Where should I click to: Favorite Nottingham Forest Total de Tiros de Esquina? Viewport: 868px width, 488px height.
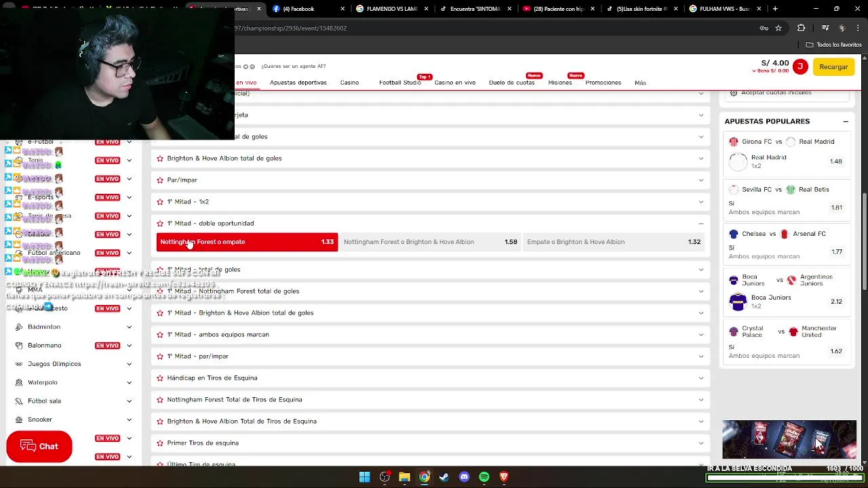(160, 400)
